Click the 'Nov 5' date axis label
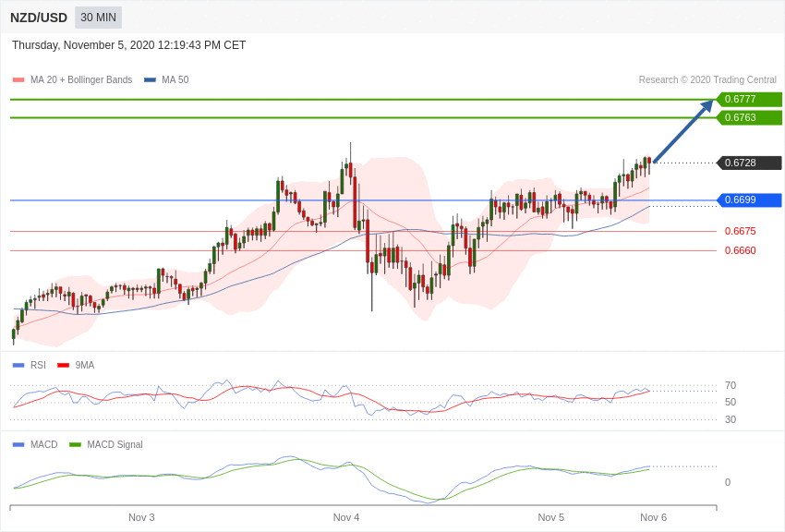 [550, 517]
